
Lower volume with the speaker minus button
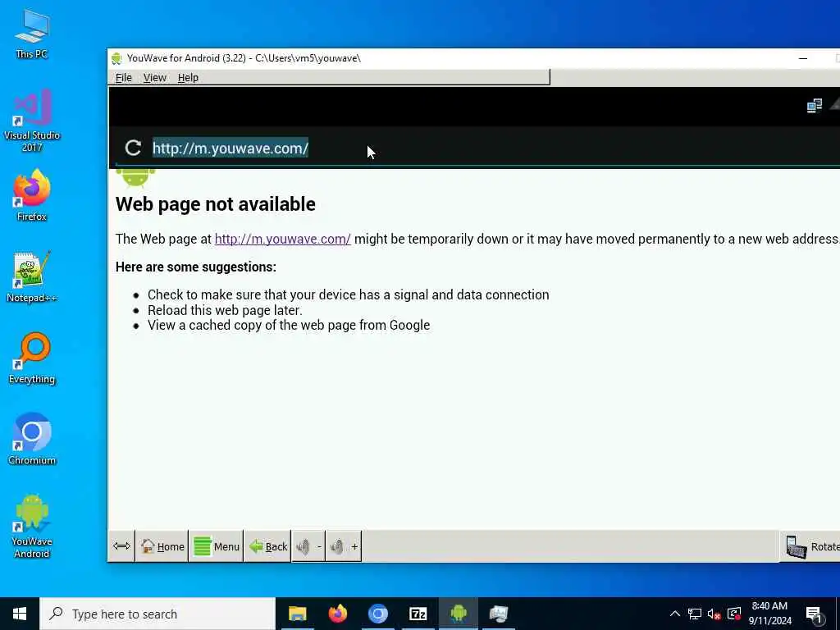308,546
